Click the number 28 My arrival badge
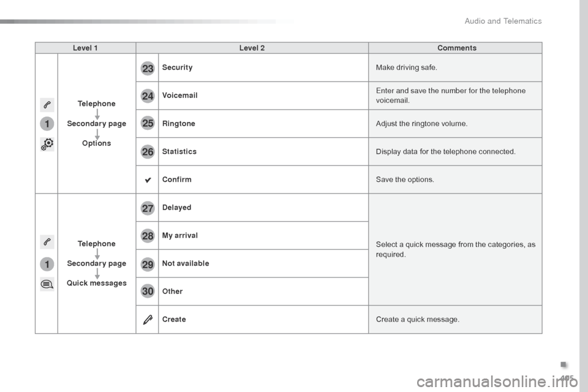The width and height of the screenshot is (588, 392). (x=148, y=236)
